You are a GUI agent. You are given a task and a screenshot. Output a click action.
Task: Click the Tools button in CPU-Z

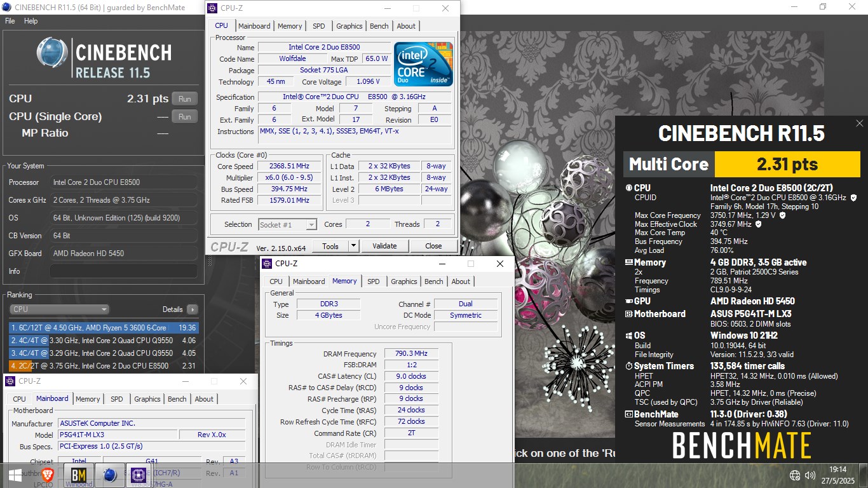pyautogui.click(x=330, y=246)
